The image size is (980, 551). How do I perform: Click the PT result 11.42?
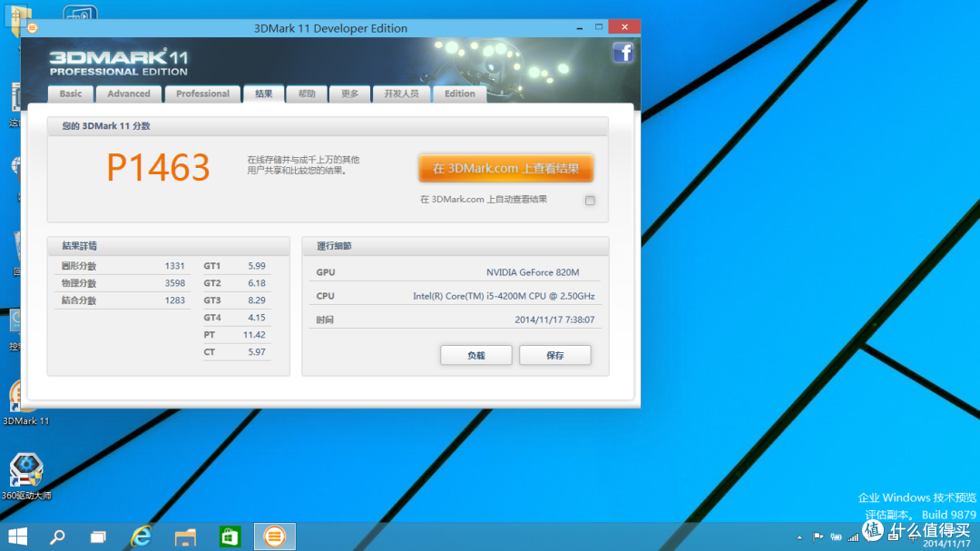pyautogui.click(x=254, y=335)
